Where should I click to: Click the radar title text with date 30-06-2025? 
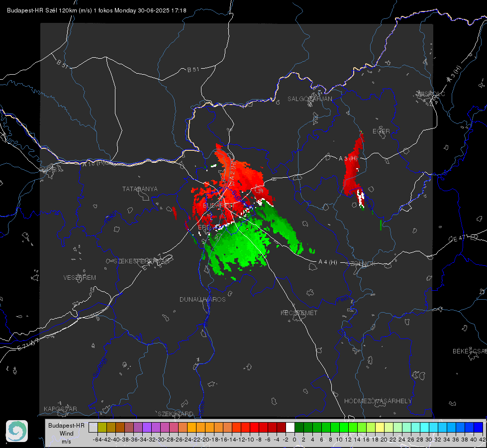pos(97,10)
